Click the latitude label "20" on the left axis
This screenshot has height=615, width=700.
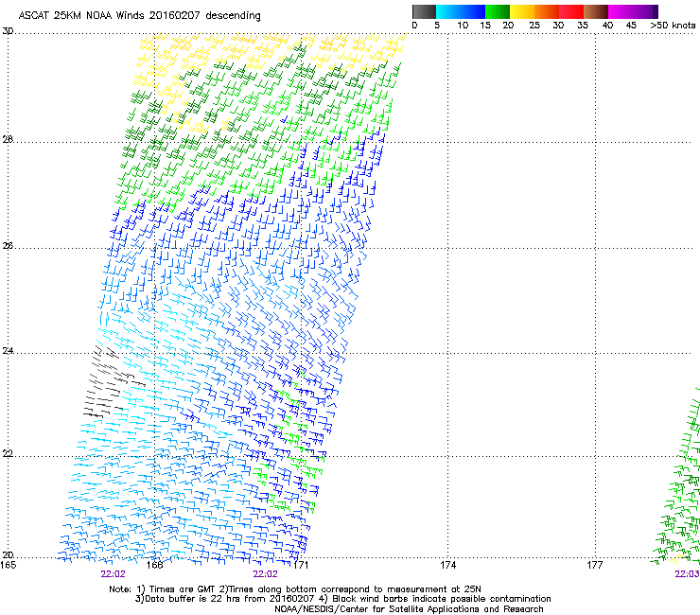(8, 555)
